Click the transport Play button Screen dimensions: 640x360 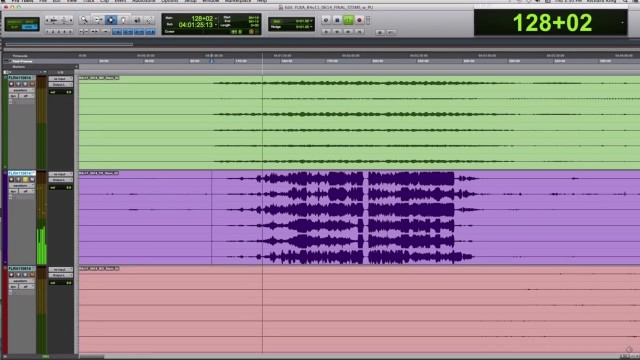(348, 20)
